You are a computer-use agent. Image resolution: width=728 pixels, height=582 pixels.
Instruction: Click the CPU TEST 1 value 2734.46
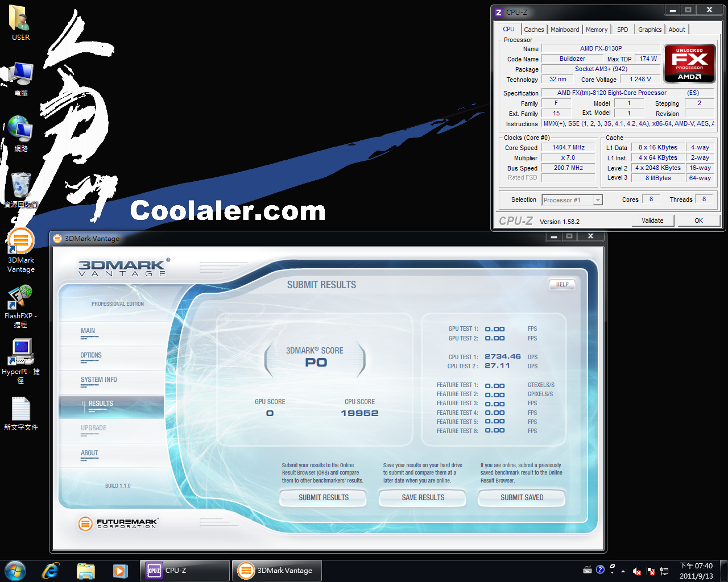point(503,356)
